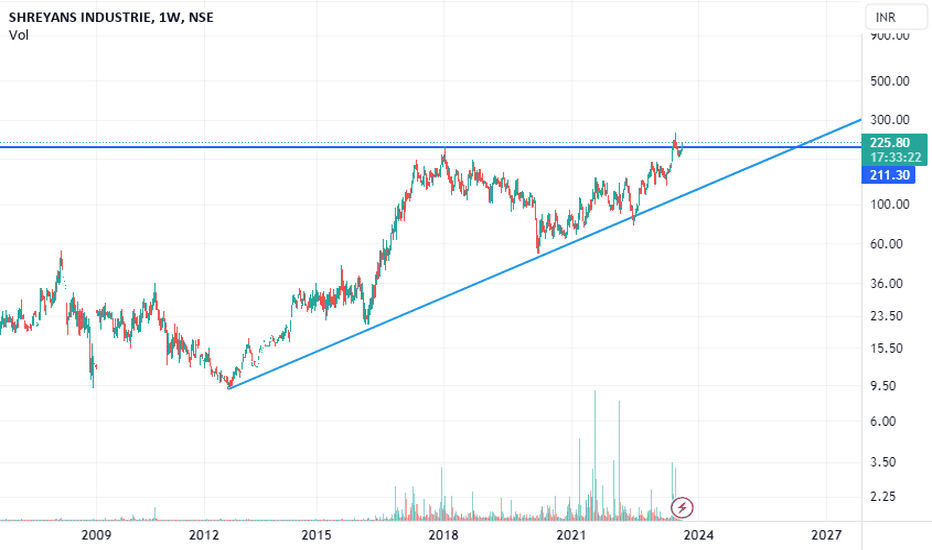Click the 2018 time axis label
The width and height of the screenshot is (932, 550).
(x=443, y=535)
